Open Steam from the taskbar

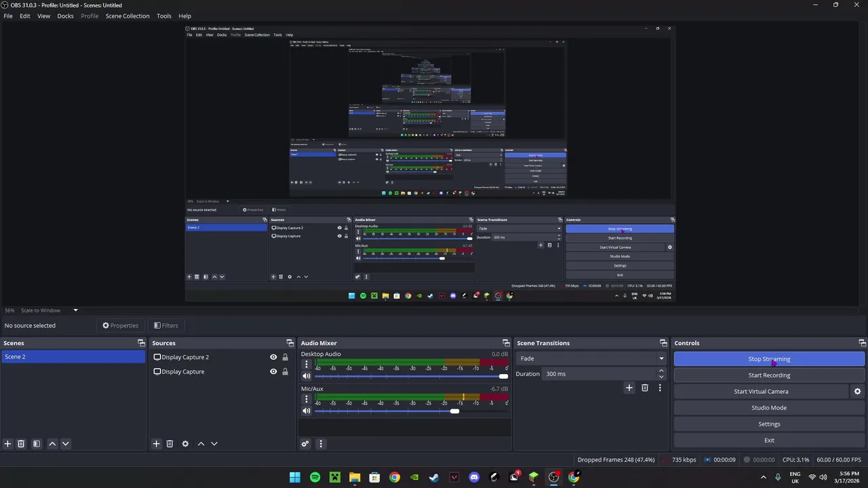coord(434,477)
